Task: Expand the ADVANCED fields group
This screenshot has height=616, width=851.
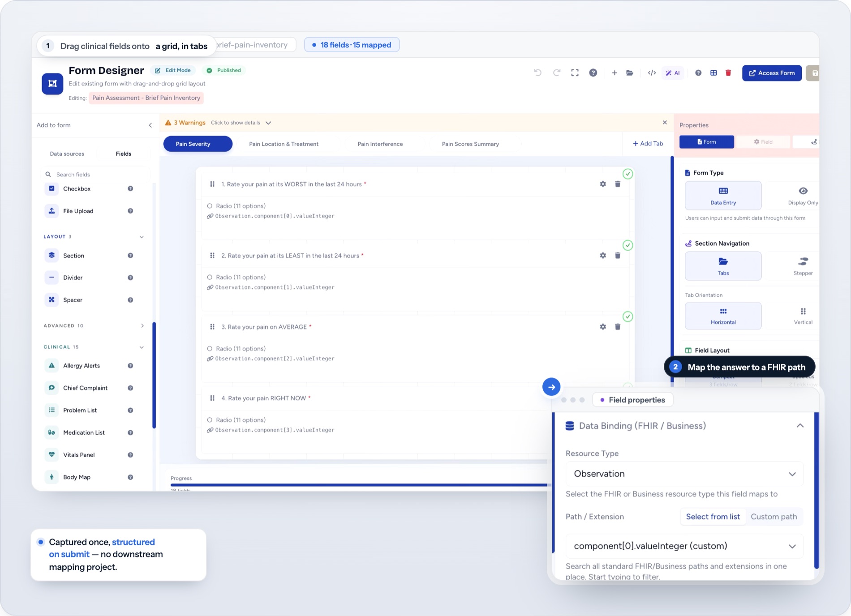Action: pyautogui.click(x=142, y=325)
